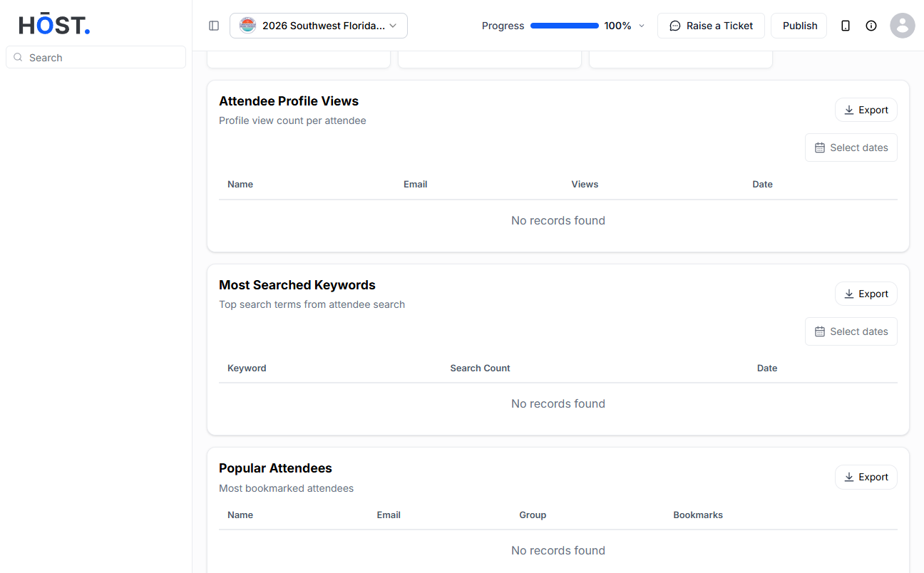Click Date column header in Most Searched Keywords
This screenshot has width=924, height=573.
coord(767,368)
